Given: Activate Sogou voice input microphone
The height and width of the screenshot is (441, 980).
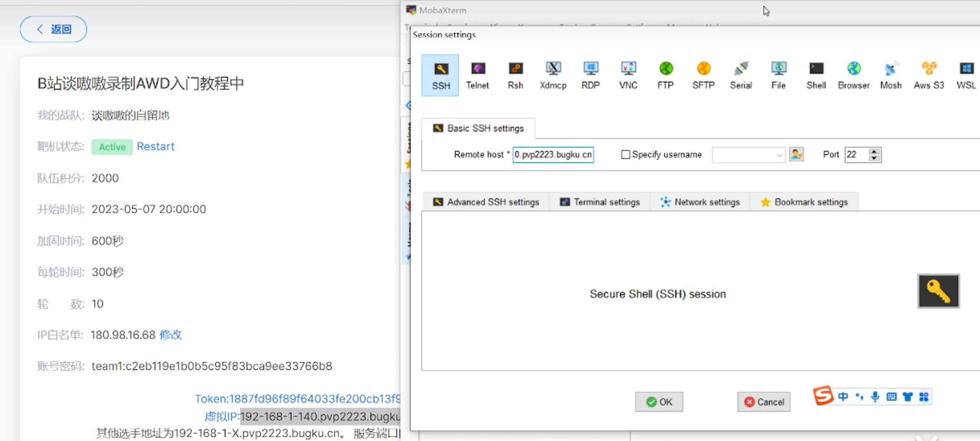Looking at the screenshot, I should (x=875, y=396).
